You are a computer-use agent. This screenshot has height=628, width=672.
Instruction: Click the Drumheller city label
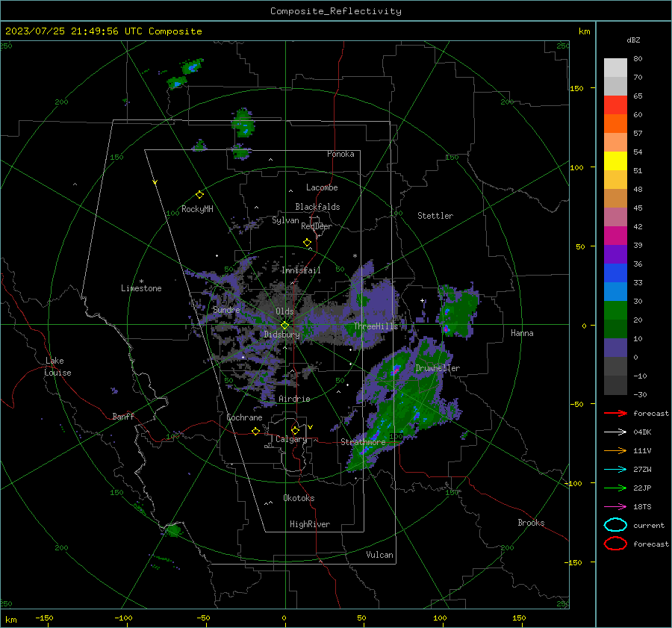pos(438,368)
